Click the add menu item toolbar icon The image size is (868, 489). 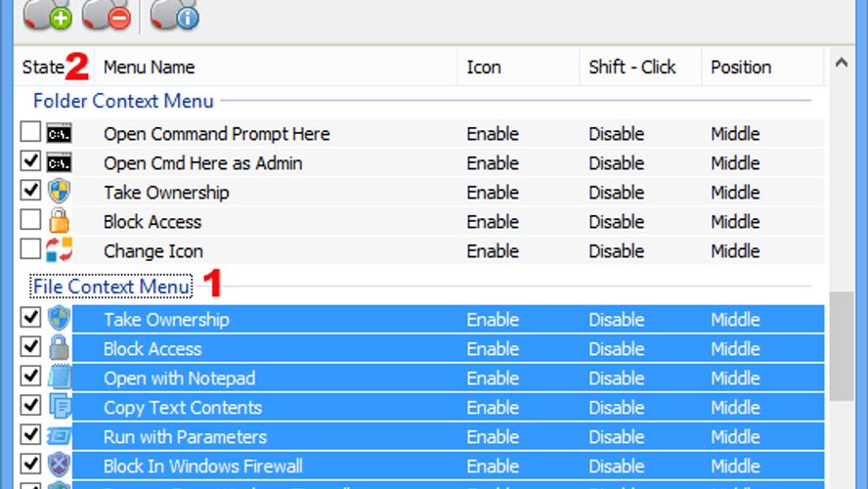pos(48,15)
